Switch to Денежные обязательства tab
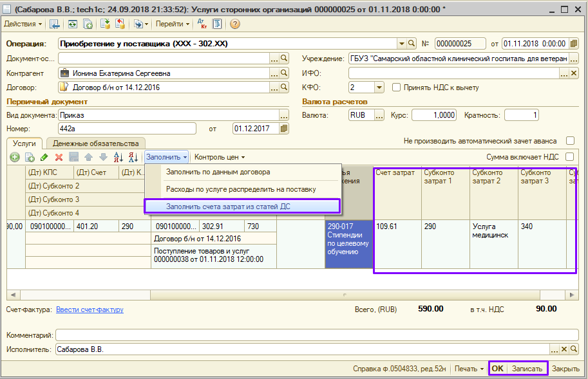 [x=95, y=143]
